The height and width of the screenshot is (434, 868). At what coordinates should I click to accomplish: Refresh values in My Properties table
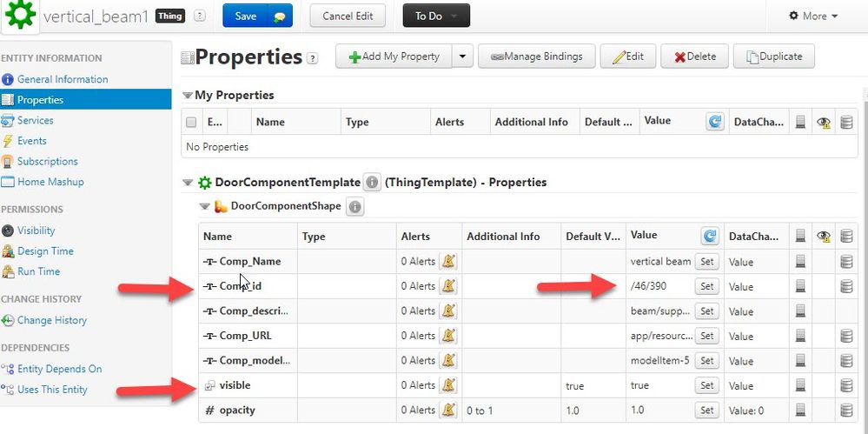(x=715, y=122)
